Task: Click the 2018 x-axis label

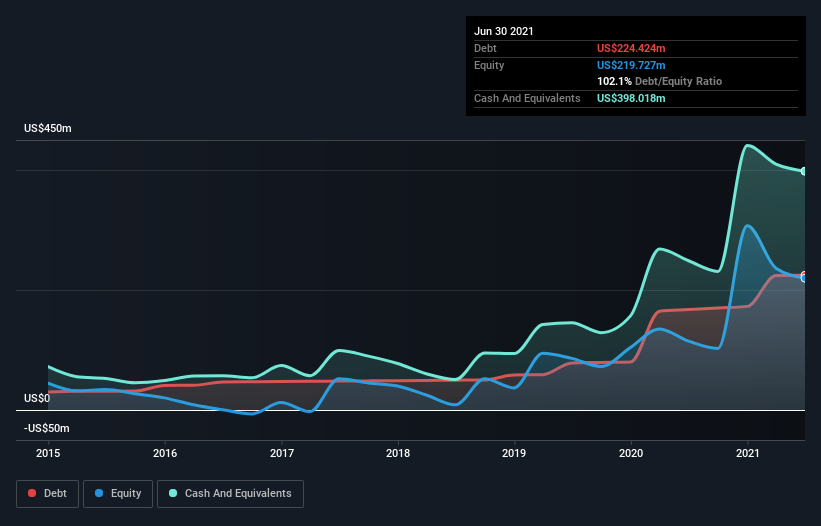Action: tap(398, 453)
